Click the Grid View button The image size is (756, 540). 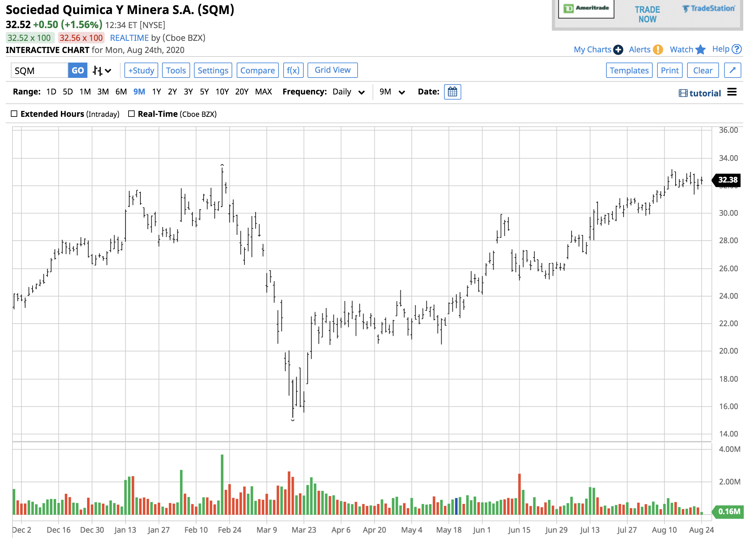(x=332, y=70)
